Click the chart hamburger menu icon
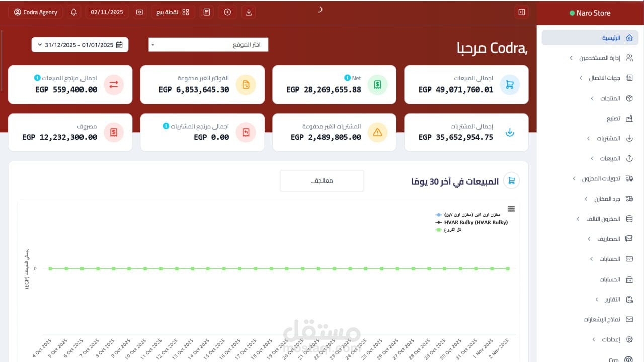Image resolution: width=644 pixels, height=362 pixels. click(x=511, y=209)
